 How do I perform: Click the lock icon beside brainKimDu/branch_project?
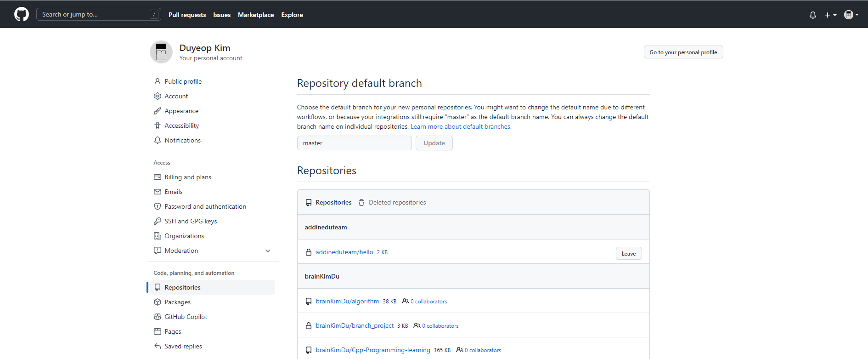point(309,325)
